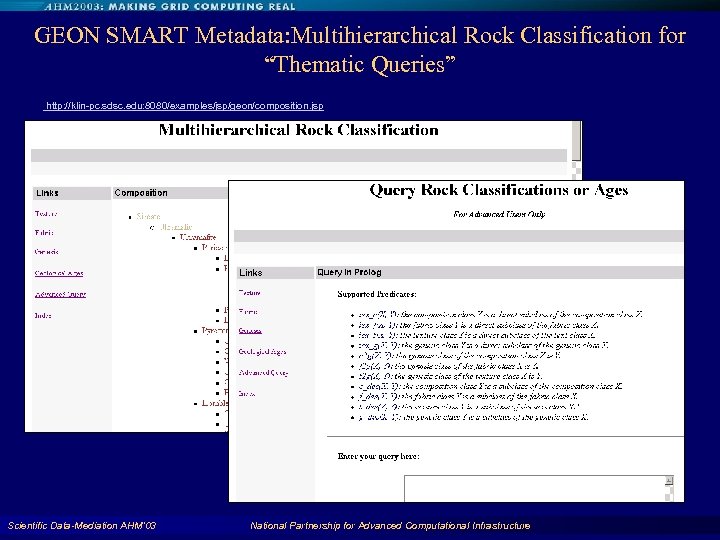Open underlined Genesis link in the Query window
The width and height of the screenshot is (720, 540).
(250, 331)
